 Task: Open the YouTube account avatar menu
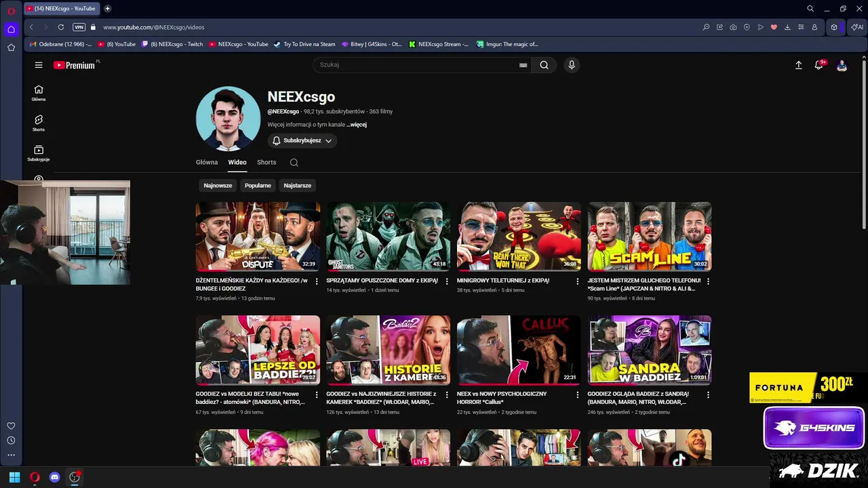842,66
